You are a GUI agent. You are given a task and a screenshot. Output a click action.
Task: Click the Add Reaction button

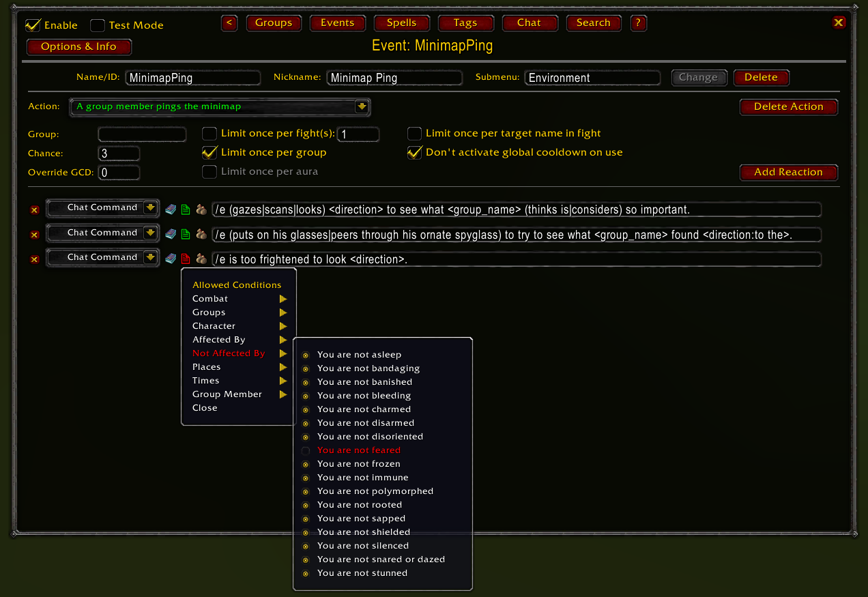point(788,172)
